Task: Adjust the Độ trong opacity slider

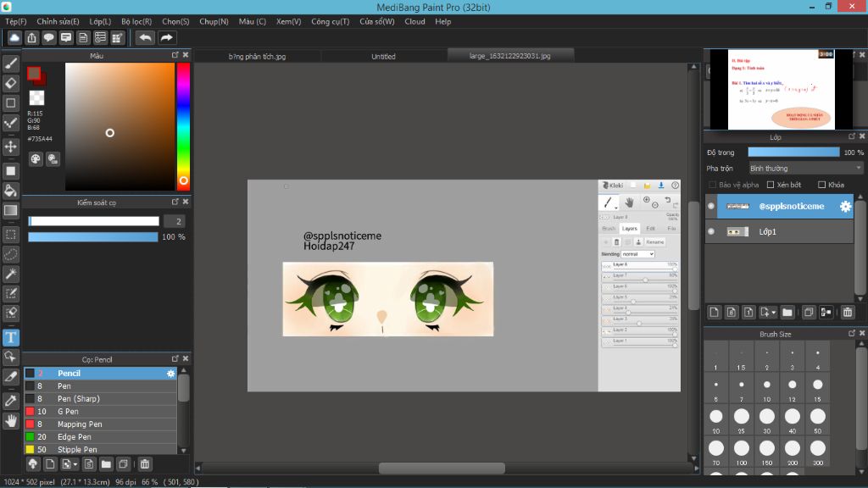Action: [x=793, y=152]
